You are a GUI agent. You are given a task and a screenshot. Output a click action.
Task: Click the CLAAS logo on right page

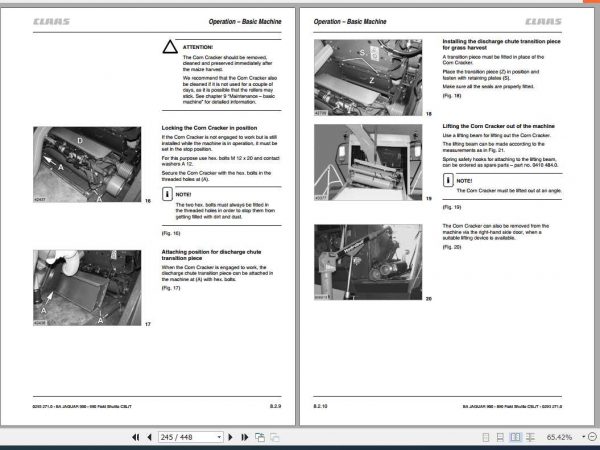click(543, 21)
